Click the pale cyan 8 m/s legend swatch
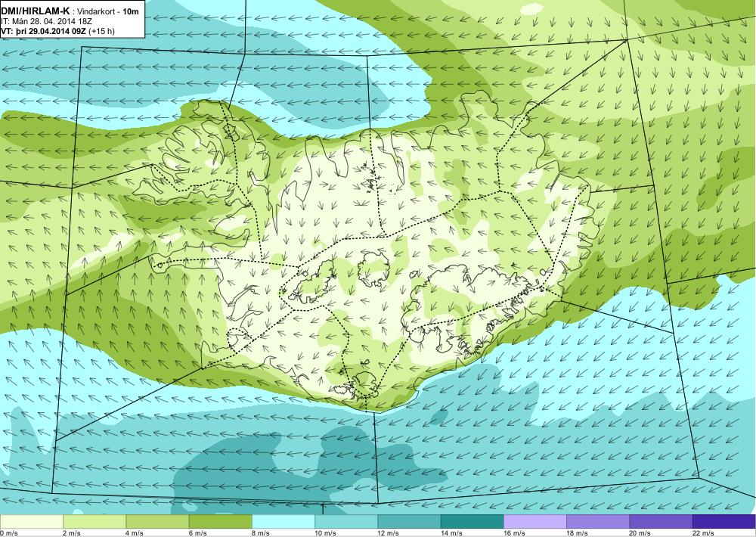The width and height of the screenshot is (756, 537). click(283, 522)
